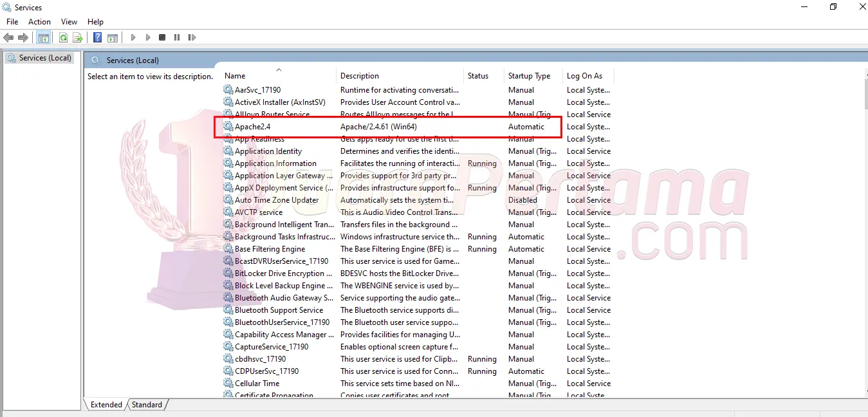The height and width of the screenshot is (417, 868).
Task: Toggle Show/Hide Console Tree icon
Action: click(44, 38)
